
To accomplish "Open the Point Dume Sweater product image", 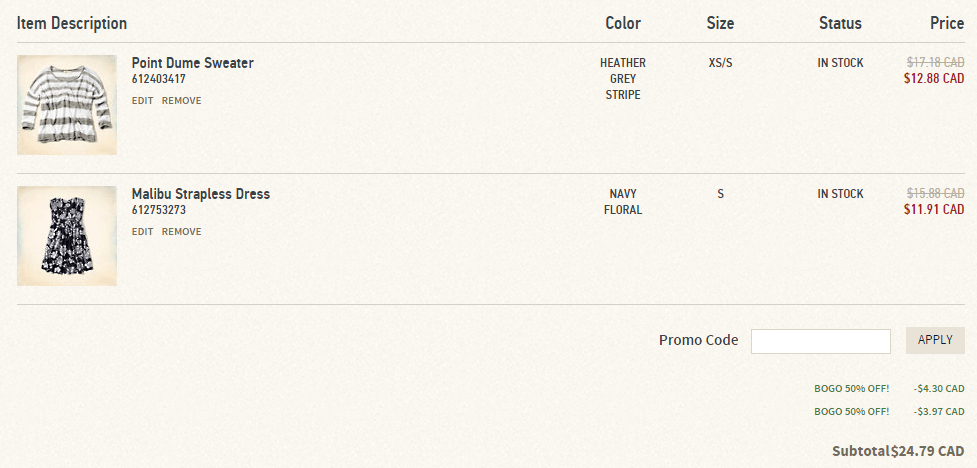I will click(x=67, y=105).
